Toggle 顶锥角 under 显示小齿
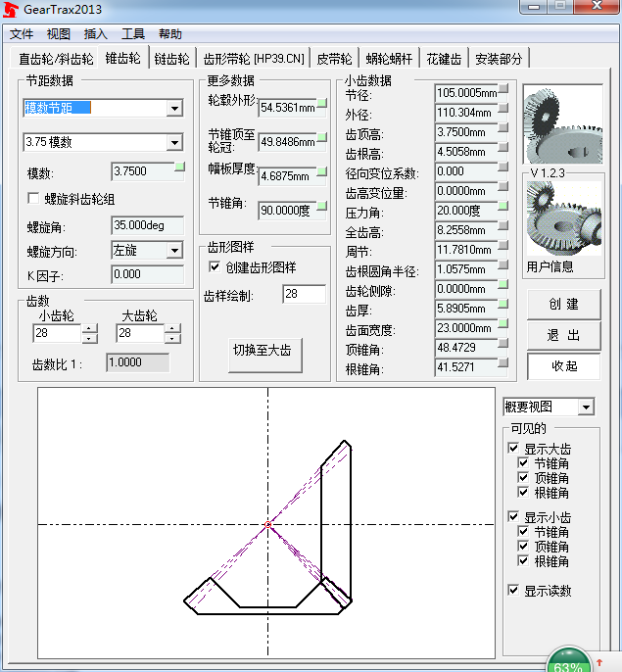Viewport: 622px width, 672px height. 523,546
